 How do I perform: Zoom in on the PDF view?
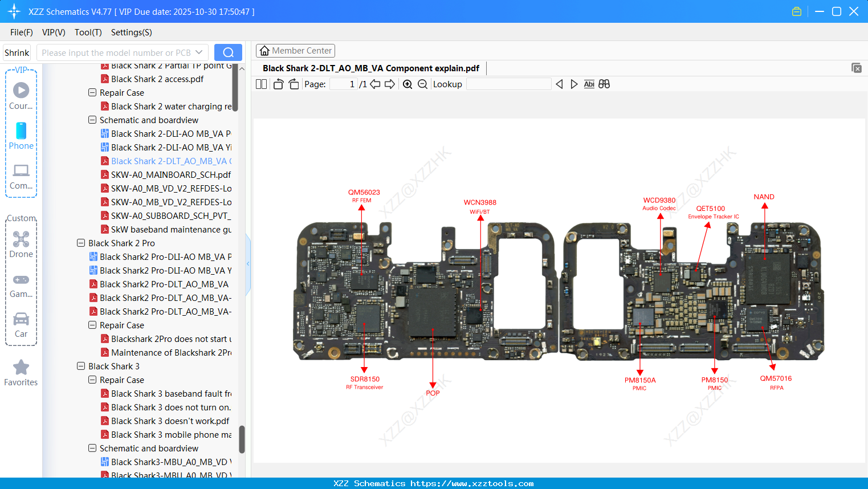(x=407, y=84)
